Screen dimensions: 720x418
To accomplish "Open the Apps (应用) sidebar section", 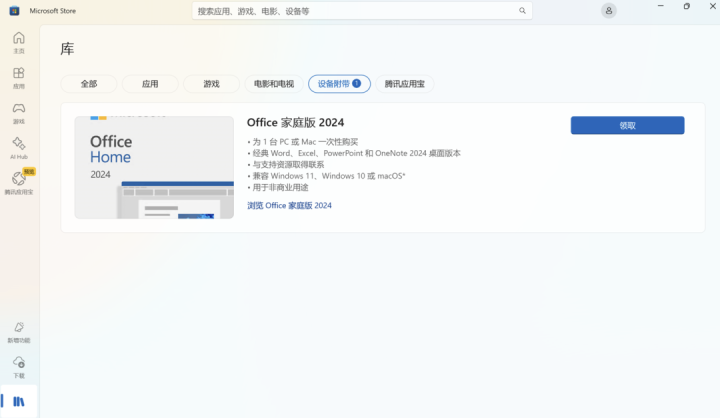I will pyautogui.click(x=19, y=78).
